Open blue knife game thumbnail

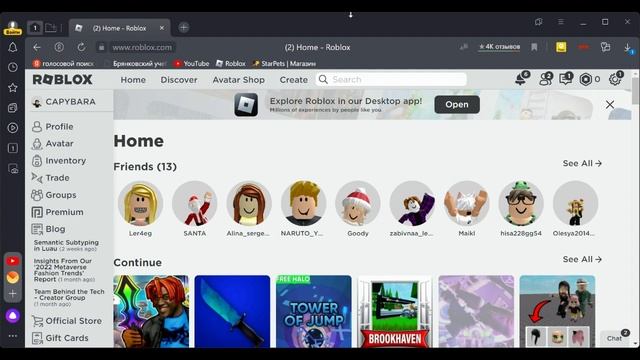pyautogui.click(x=232, y=311)
